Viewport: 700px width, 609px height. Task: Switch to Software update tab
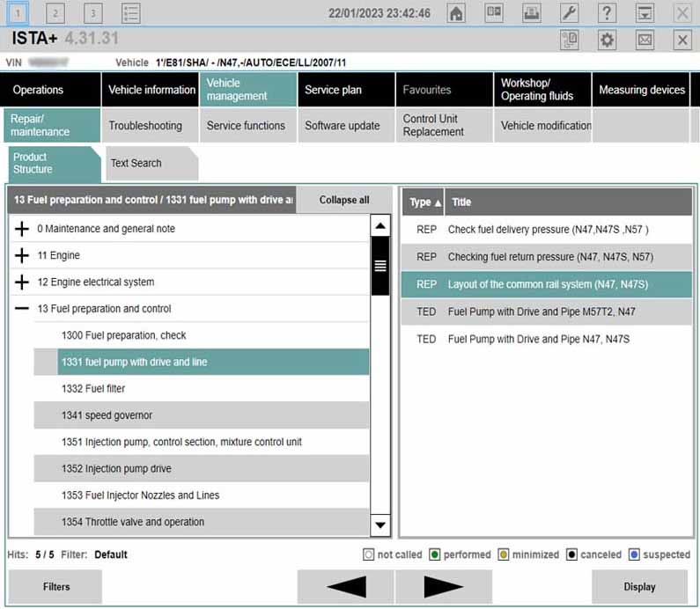346,125
